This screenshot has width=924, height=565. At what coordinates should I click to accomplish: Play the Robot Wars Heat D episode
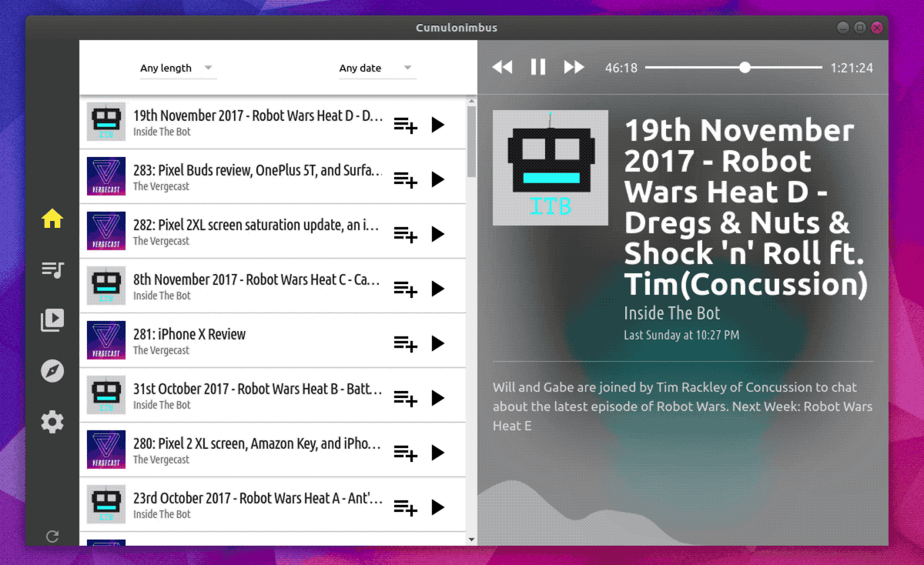coord(438,125)
